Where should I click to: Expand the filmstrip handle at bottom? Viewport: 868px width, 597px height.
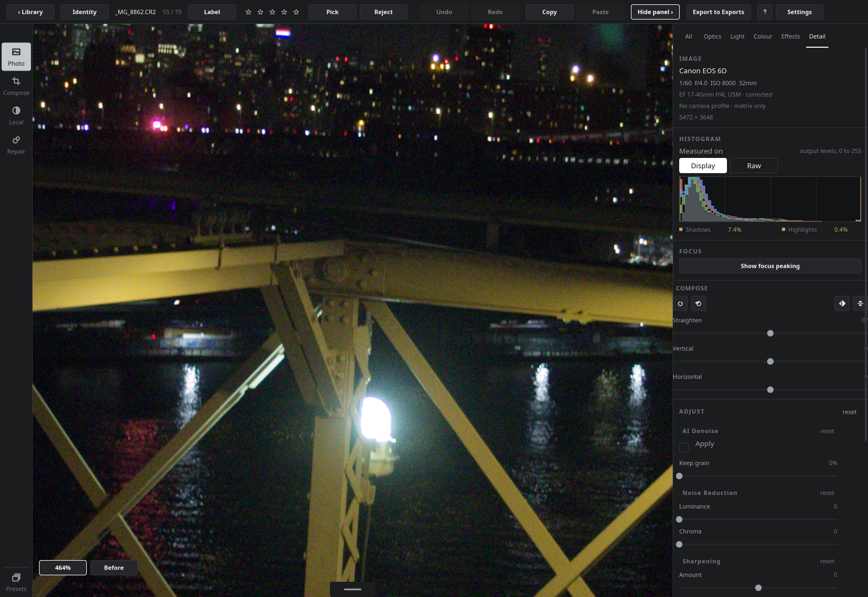(353, 589)
